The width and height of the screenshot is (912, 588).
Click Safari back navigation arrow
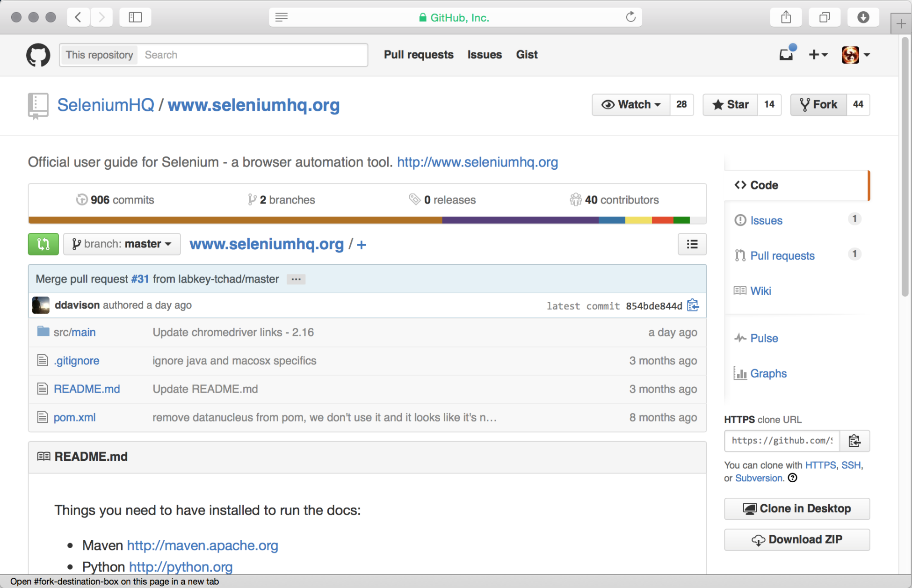78,17
